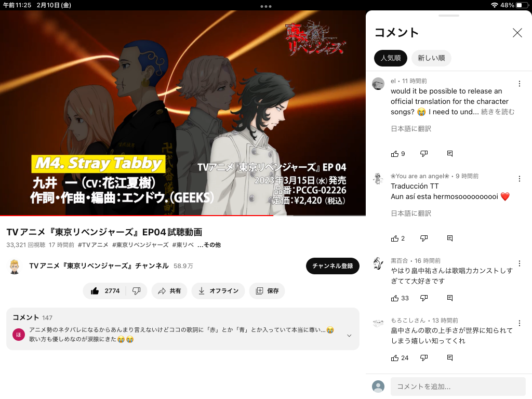Seek on the red video progress bar
Viewport: 532px width, 399px height.
click(x=137, y=216)
